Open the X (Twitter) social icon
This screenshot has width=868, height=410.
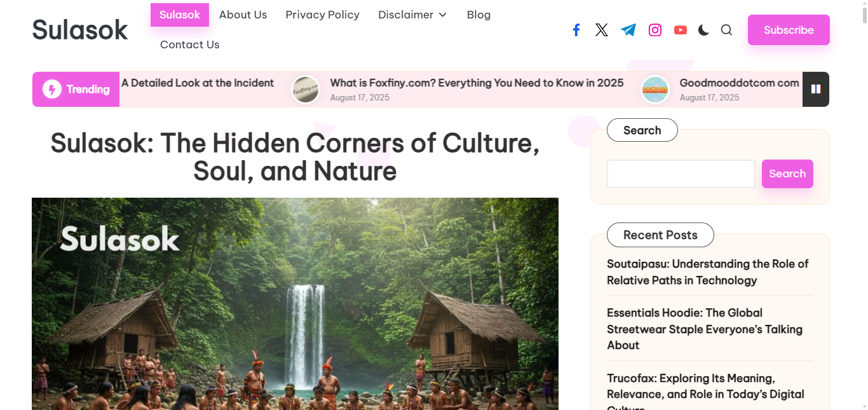pos(602,30)
